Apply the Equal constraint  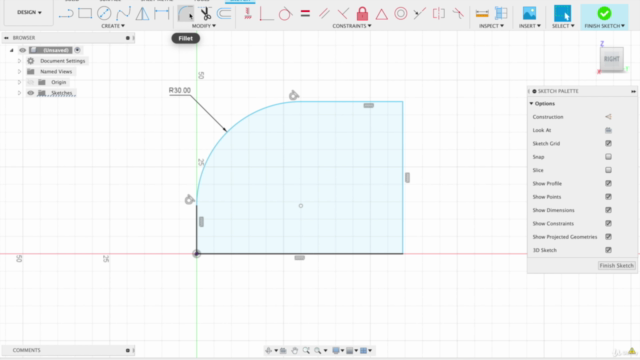pos(305,13)
